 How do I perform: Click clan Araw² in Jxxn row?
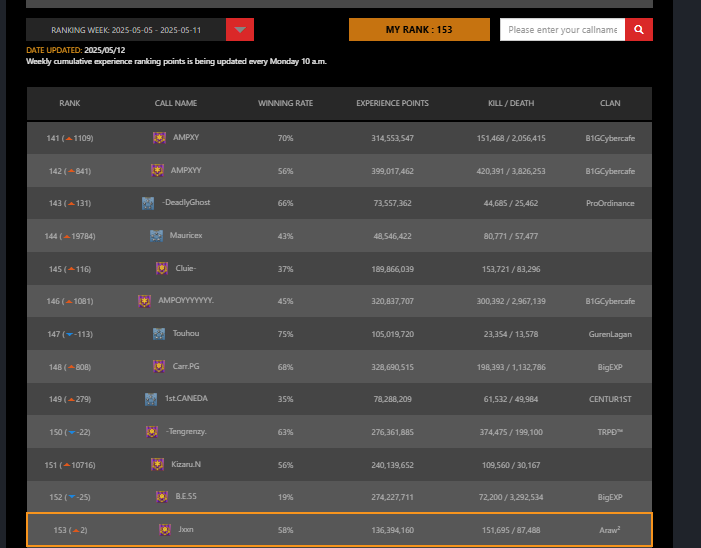[x=610, y=530]
